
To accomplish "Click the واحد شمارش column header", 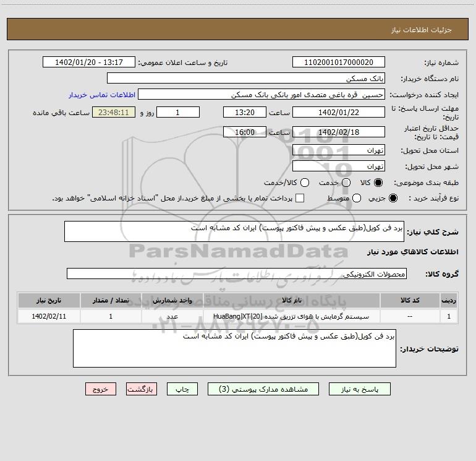I will tap(172, 300).
